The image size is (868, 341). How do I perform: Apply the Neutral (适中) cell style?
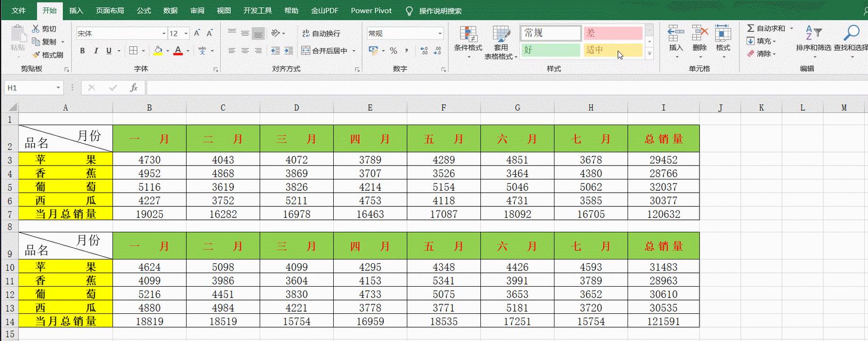613,50
